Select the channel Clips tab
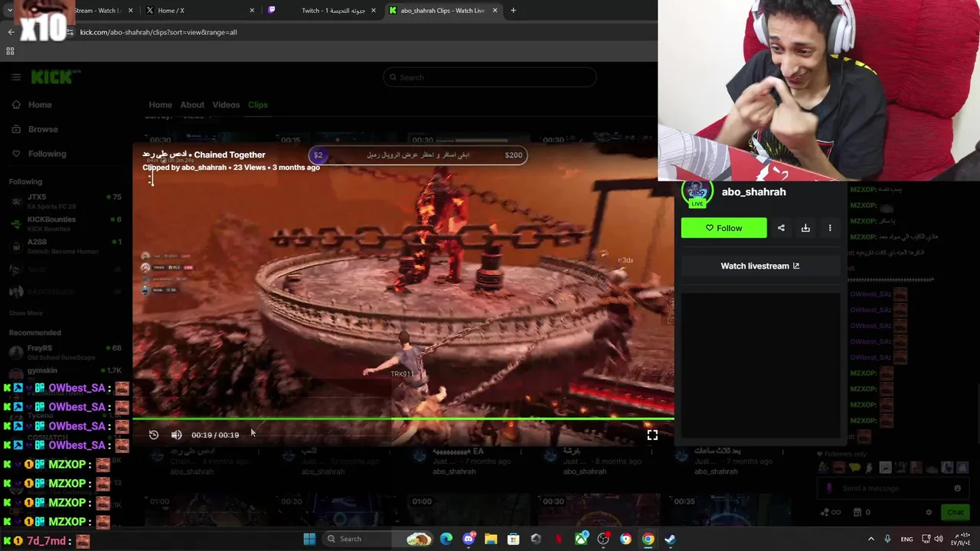Viewport: 980px width, 551px height. point(258,105)
